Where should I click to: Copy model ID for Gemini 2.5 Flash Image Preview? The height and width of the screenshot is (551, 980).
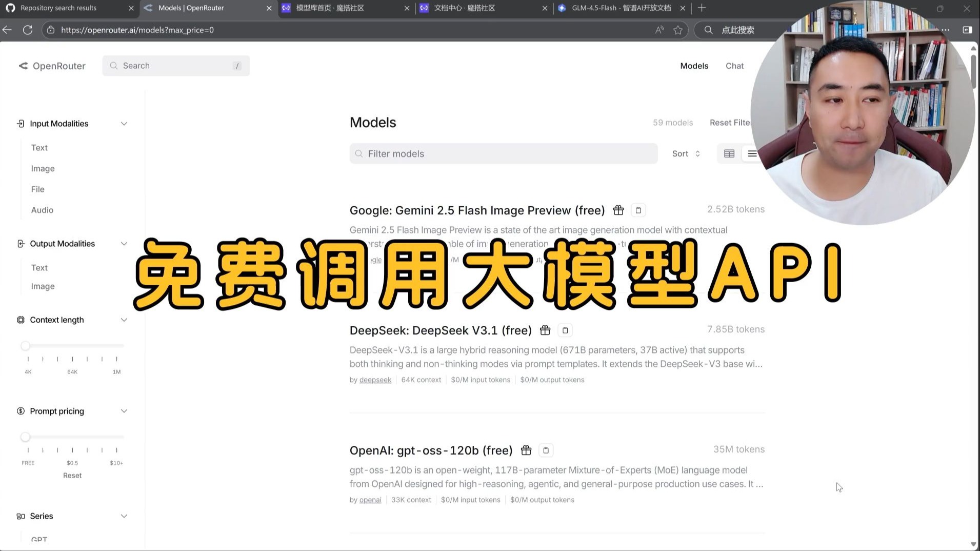click(x=638, y=210)
